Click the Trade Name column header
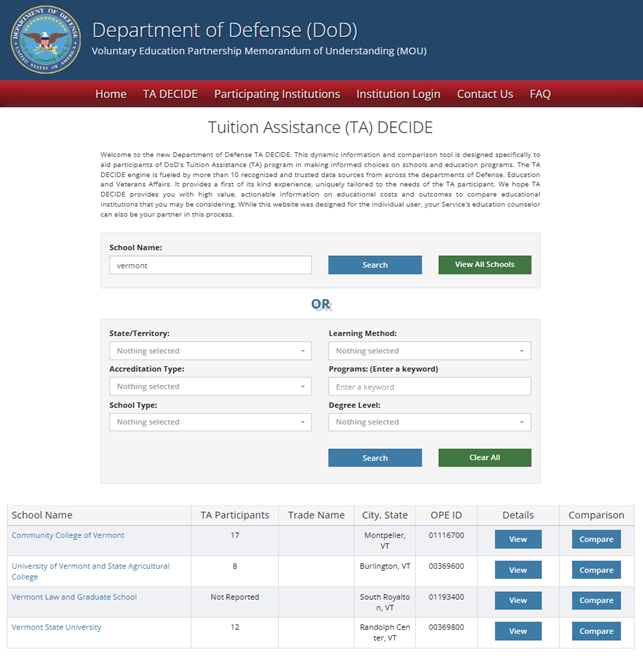Image resolution: width=643 pixels, height=666 pixels. click(x=316, y=515)
